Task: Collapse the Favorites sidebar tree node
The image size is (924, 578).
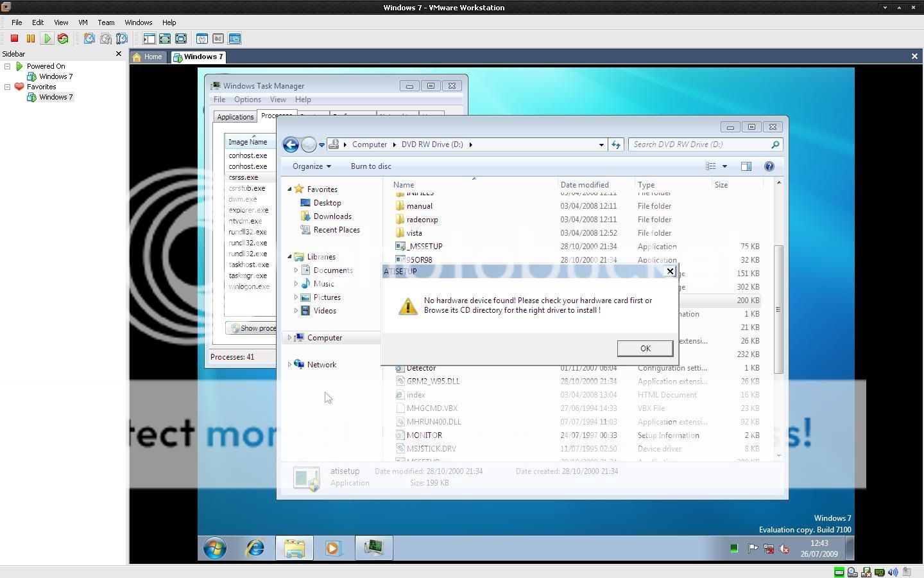Action: tap(8, 87)
